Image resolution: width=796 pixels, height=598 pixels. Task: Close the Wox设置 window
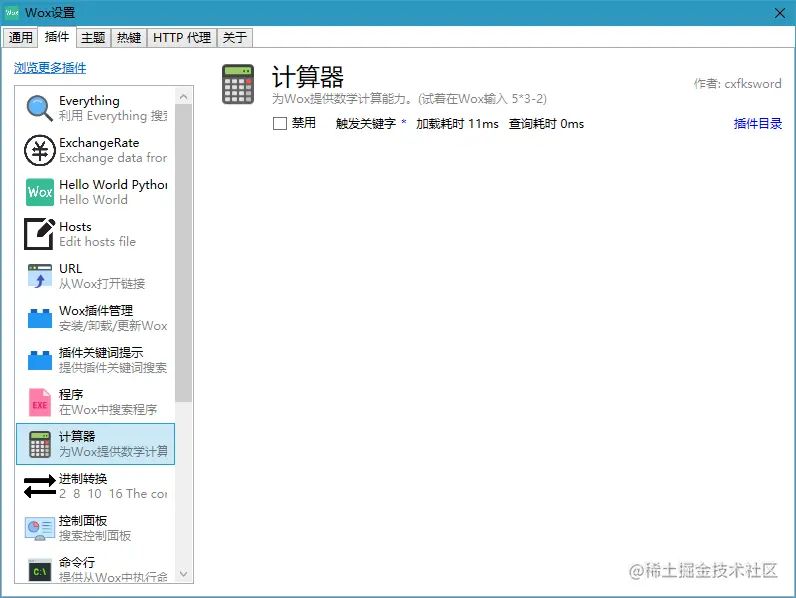click(780, 13)
